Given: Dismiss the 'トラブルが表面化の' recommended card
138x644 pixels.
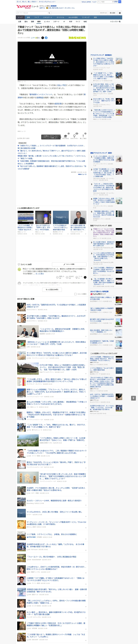Looking at the screenshot, I should tap(68, 234).
